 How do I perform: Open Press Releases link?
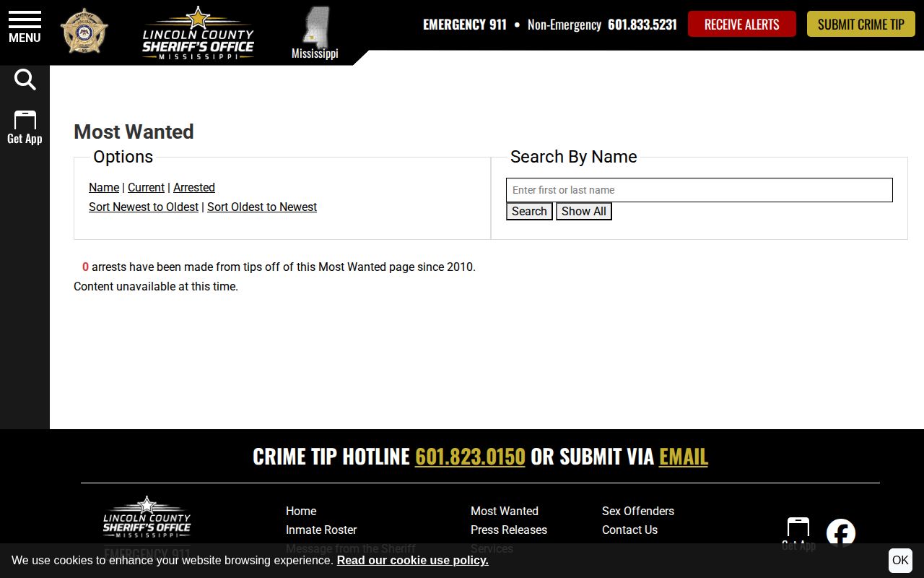coord(509,530)
